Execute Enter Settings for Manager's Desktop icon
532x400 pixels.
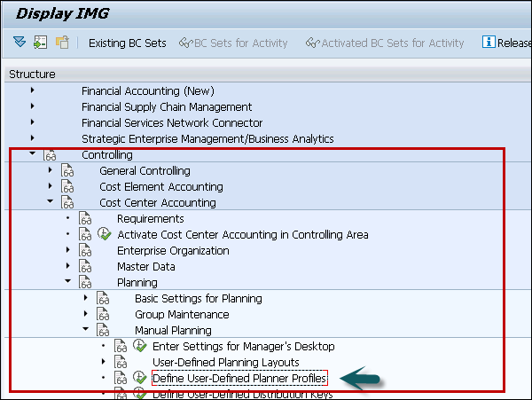(139, 347)
